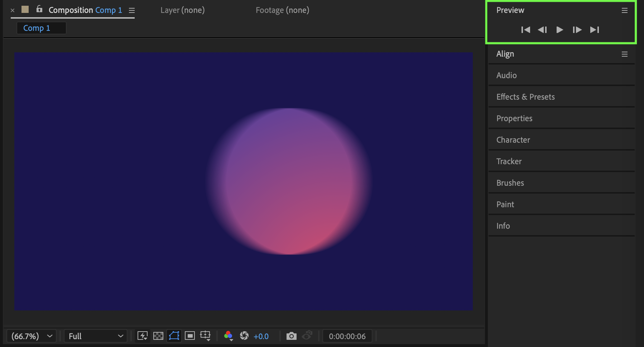Select the Comp 1 breadcrumb tab
Viewport: 644px width, 347px height.
click(42, 28)
